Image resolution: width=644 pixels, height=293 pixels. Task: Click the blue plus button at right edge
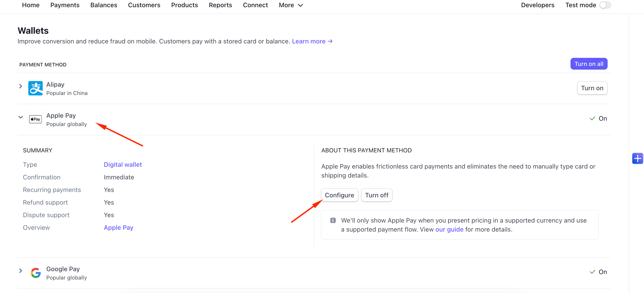[x=637, y=158]
